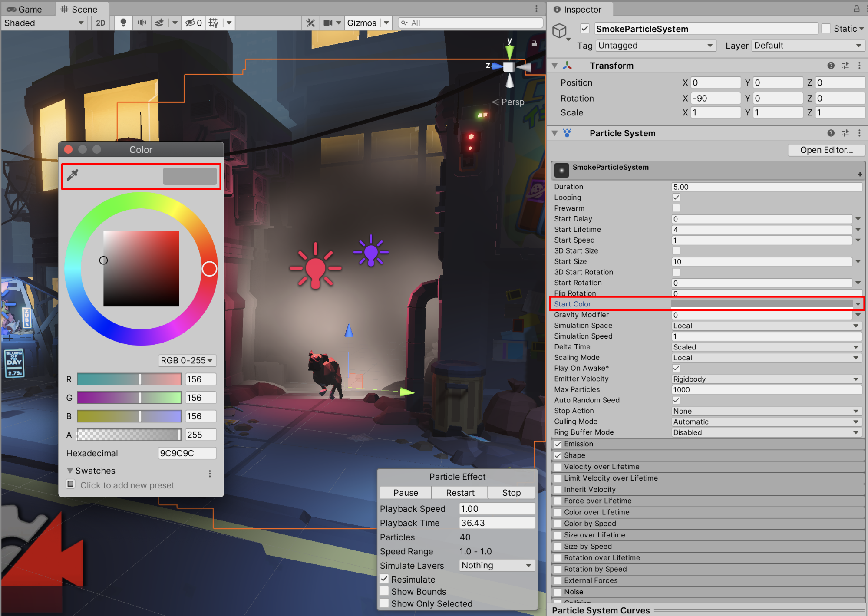Viewport: 868px width, 616px height.
Task: Toggle scene lighting with the lightbulb icon
Action: point(123,23)
